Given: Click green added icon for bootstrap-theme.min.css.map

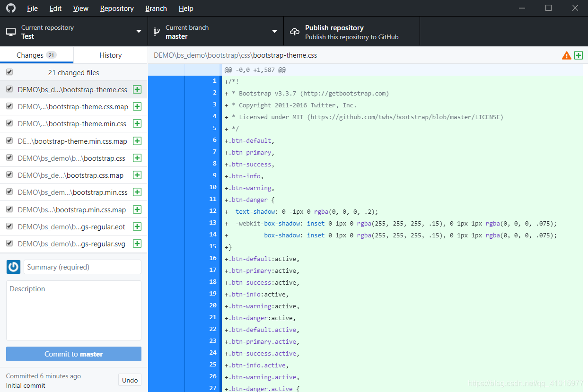Looking at the screenshot, I should point(137,141).
